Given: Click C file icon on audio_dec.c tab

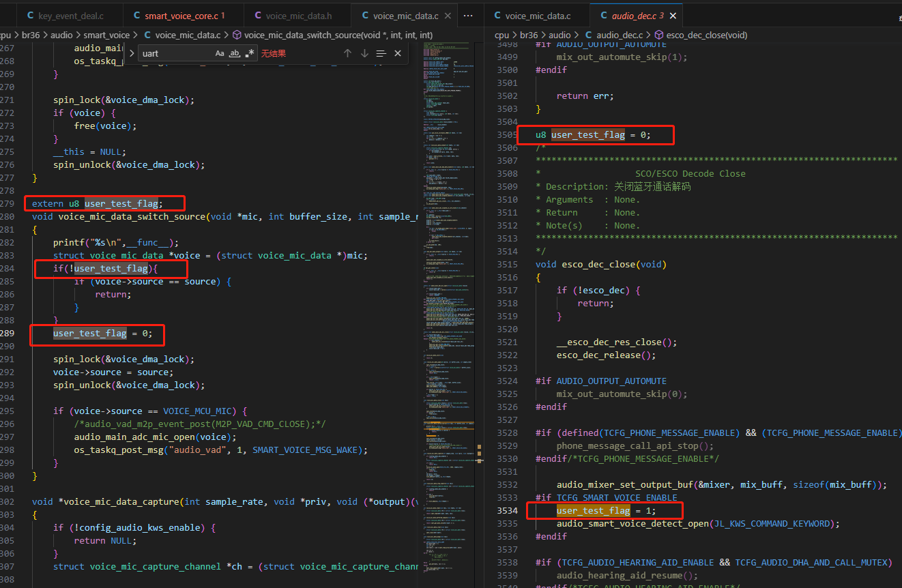Looking at the screenshot, I should 603,15.
